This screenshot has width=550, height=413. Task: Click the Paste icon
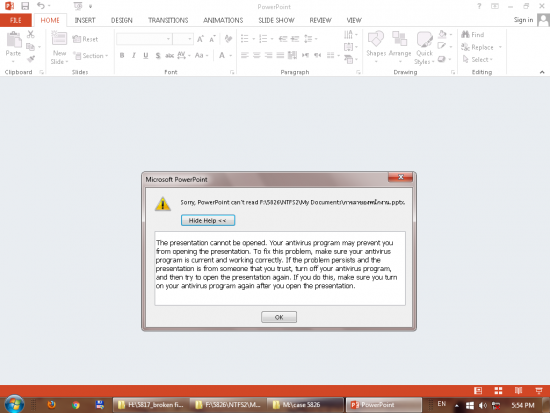tap(14, 39)
